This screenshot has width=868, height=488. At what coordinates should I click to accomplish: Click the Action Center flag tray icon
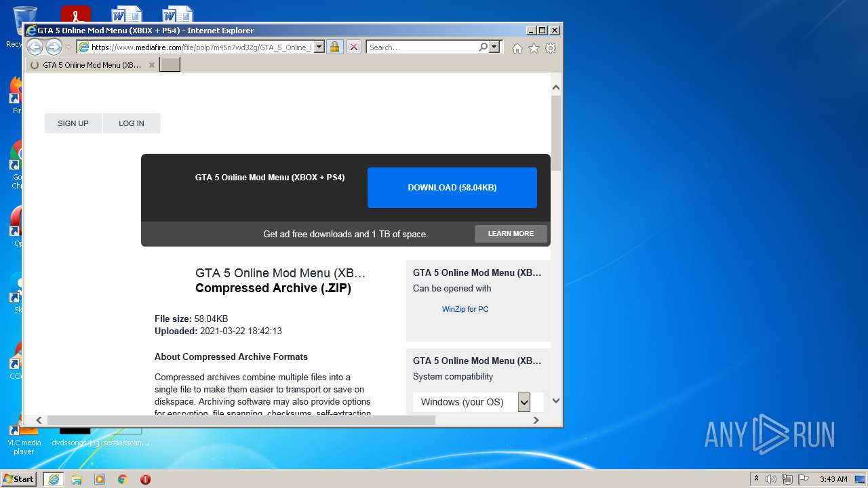[804, 479]
